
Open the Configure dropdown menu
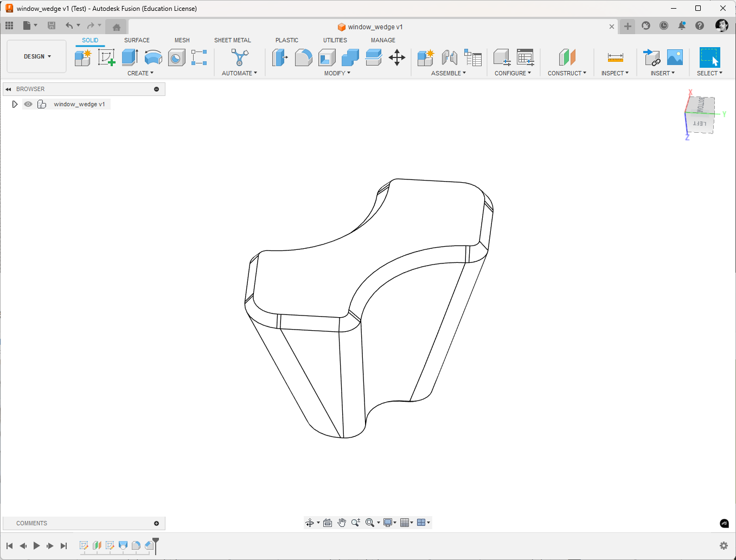(513, 73)
